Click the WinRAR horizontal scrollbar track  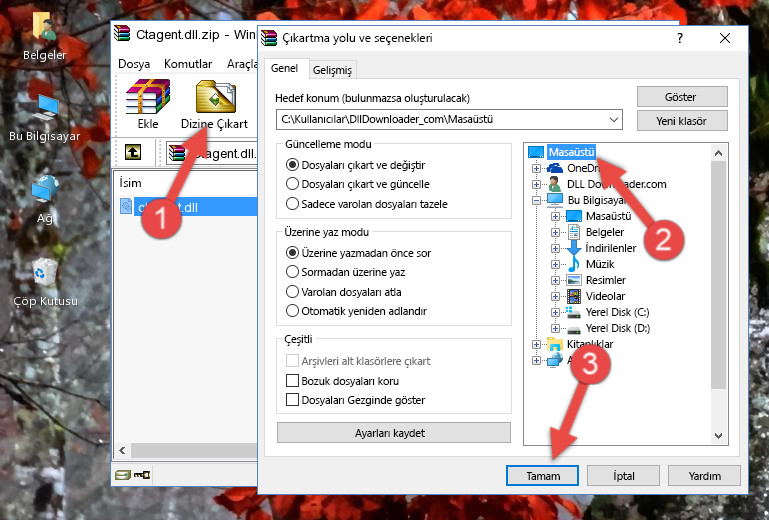[x=194, y=450]
